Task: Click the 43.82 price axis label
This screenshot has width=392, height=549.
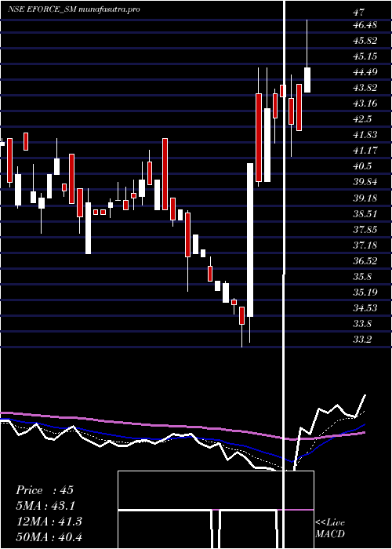Action: click(x=365, y=88)
